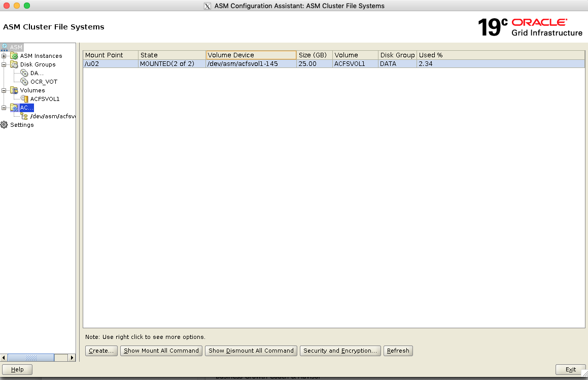Open Security and Encryption... dialog
The height and width of the screenshot is (380, 588).
[340, 351]
